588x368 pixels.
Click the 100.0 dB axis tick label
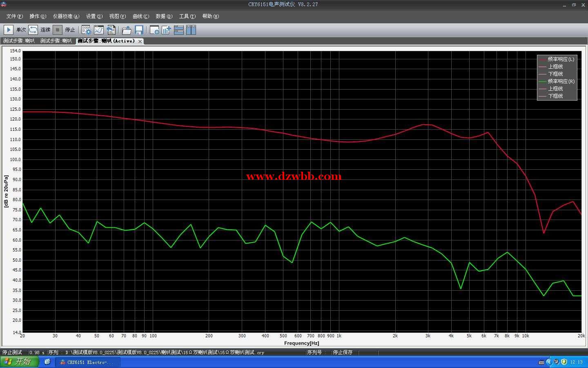(16, 159)
